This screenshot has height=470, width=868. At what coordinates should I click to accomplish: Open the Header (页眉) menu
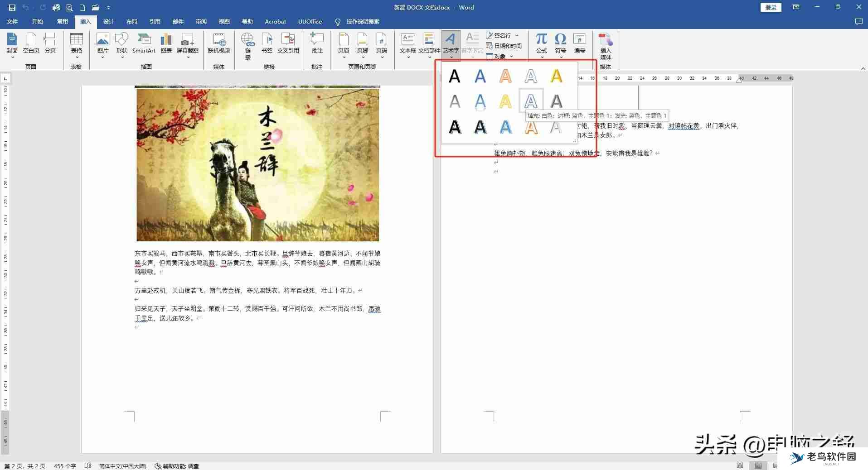coord(344,46)
